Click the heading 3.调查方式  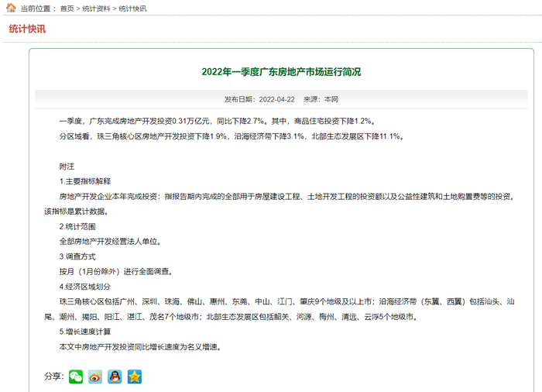[x=77, y=256]
